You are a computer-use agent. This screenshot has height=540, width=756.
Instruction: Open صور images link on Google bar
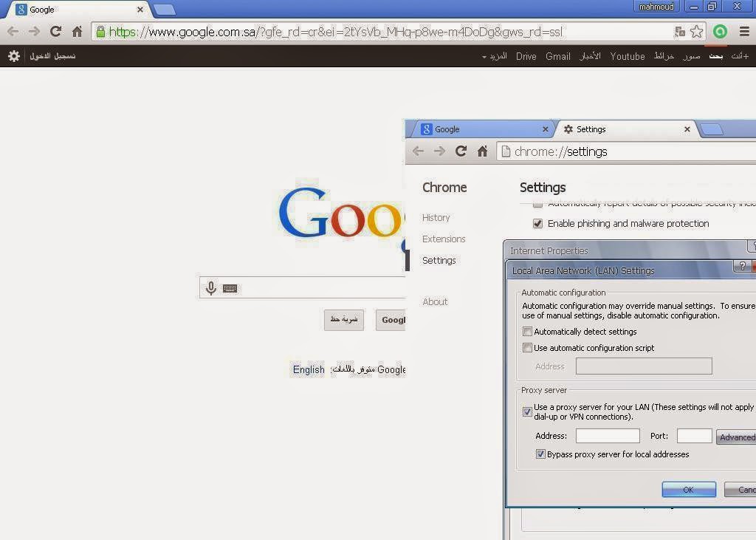point(691,56)
